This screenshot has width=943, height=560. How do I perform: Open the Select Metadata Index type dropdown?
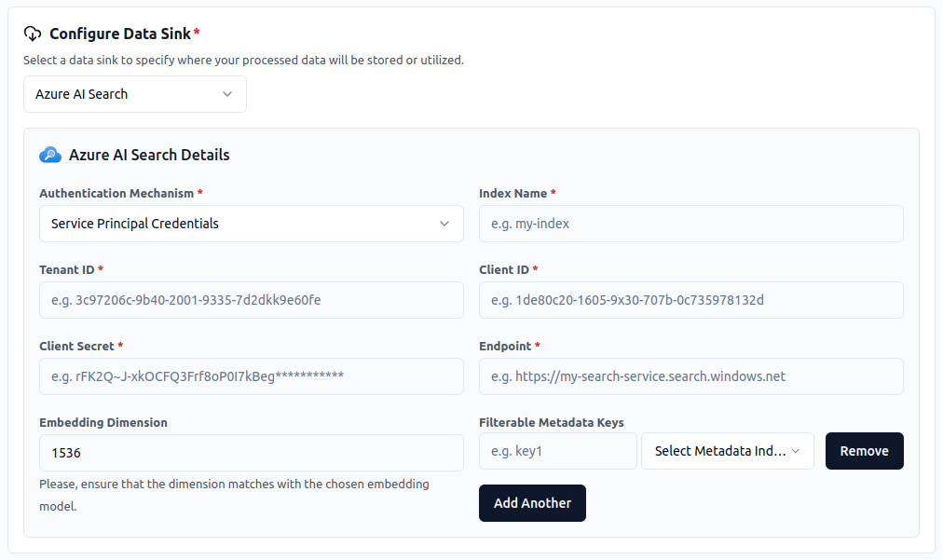[727, 451]
